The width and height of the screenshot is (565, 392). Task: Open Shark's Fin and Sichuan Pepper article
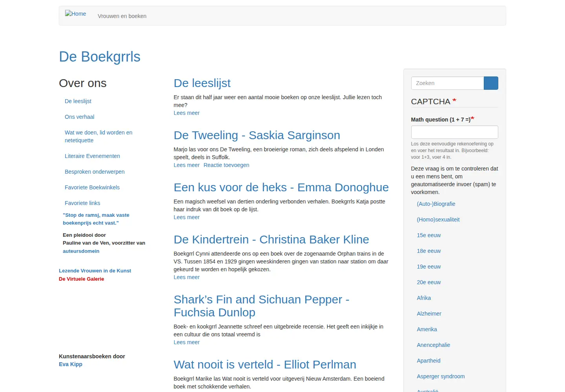click(261, 306)
